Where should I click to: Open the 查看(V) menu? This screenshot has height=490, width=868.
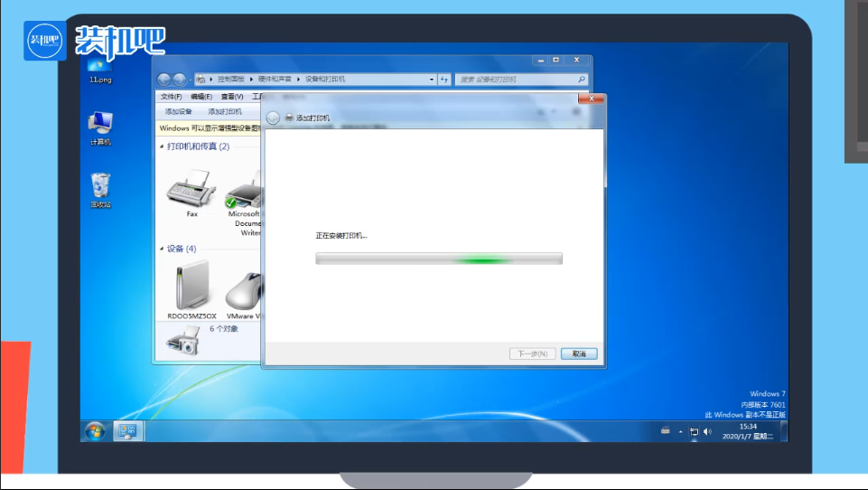coord(232,97)
